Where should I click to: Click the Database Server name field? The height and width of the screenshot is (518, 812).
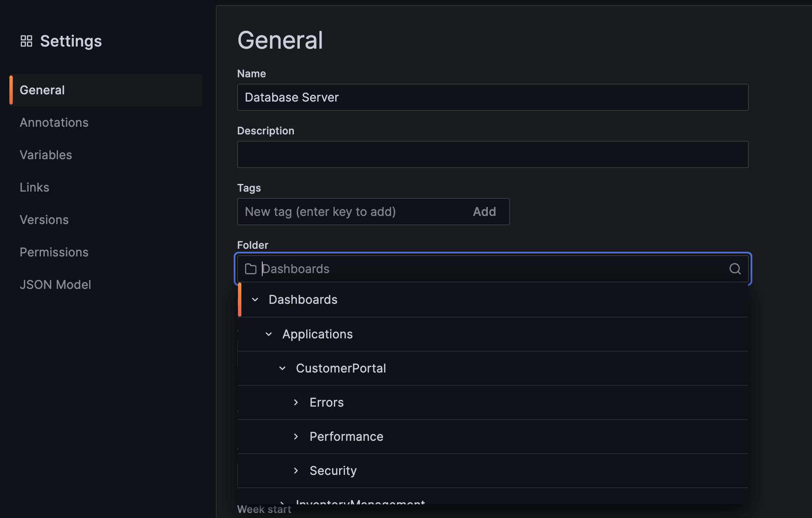click(493, 97)
